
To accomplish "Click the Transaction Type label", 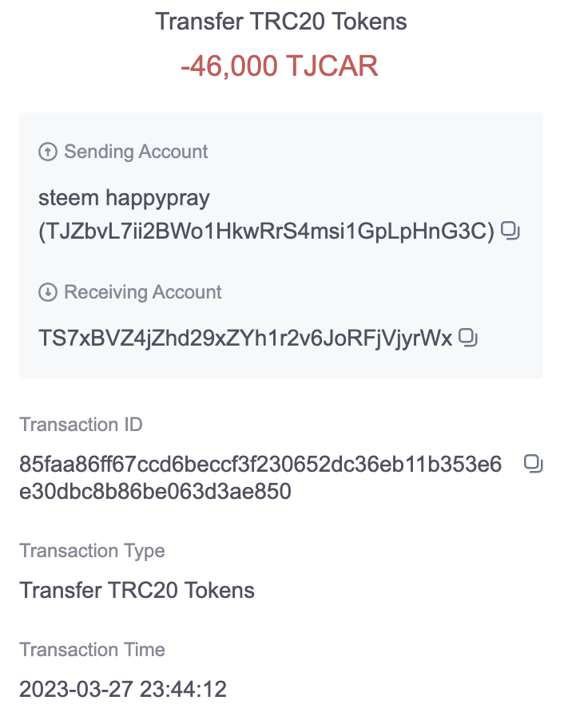I will 92,551.
